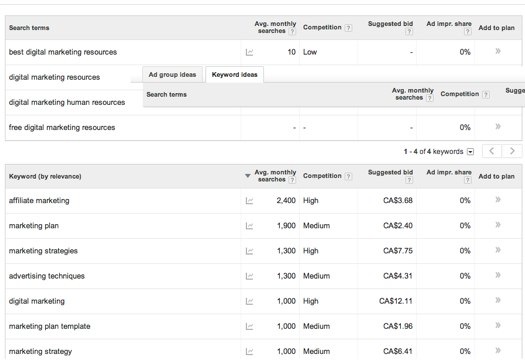The height and width of the screenshot is (360, 525).
Task: Select 'digital marketing human resources' search term
Action: pyautogui.click(x=67, y=102)
